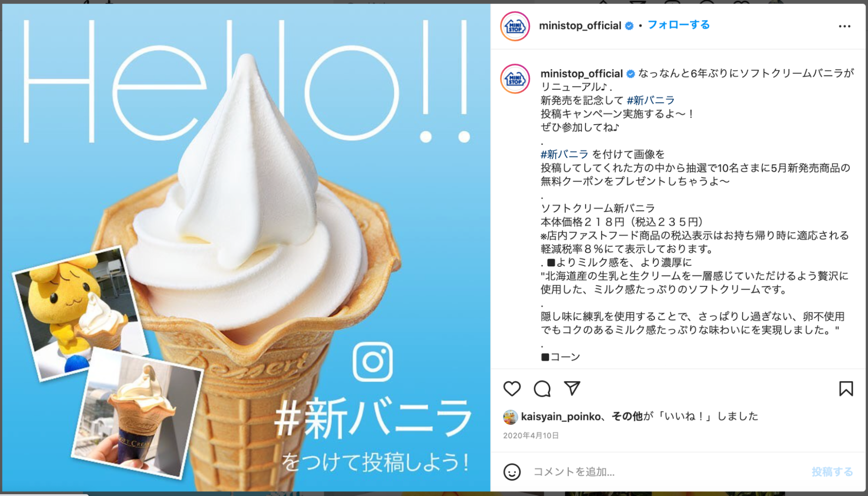Click Ministop profile avatar in header
Viewport: 868px width, 496px height.
tap(515, 26)
